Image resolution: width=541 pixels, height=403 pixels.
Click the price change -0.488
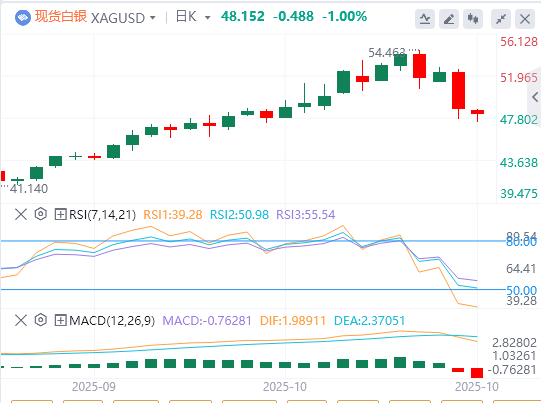[293, 16]
